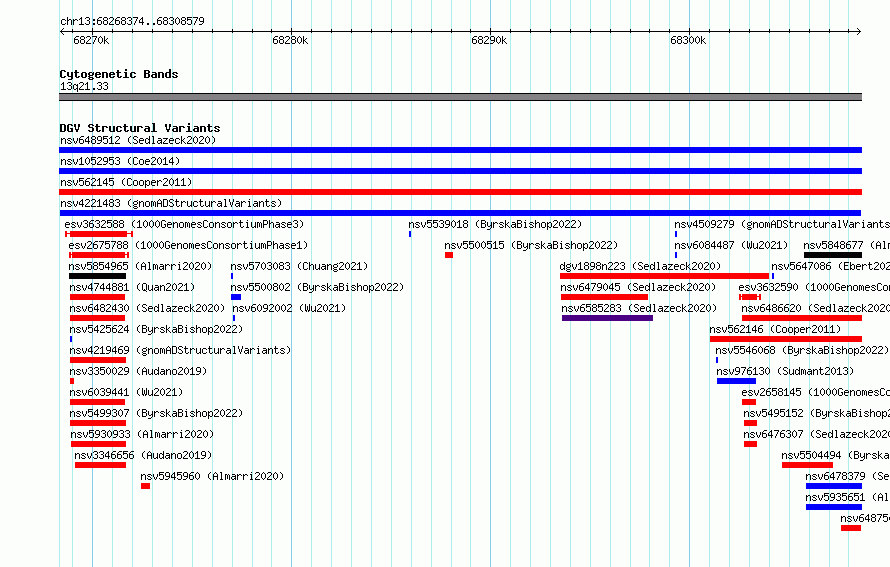Click the nsv5848677 variant label

pyautogui.click(x=846, y=245)
